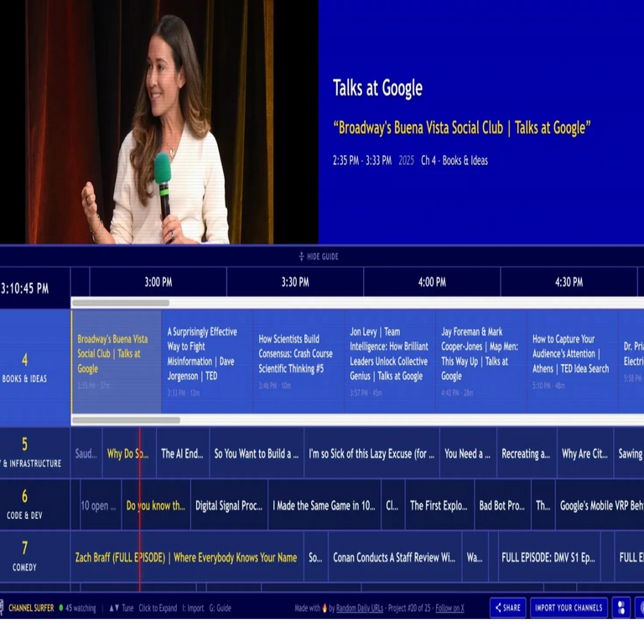Open Broadway's Buena Vista Social Club program
This screenshot has width=644, height=644.
coord(117,361)
